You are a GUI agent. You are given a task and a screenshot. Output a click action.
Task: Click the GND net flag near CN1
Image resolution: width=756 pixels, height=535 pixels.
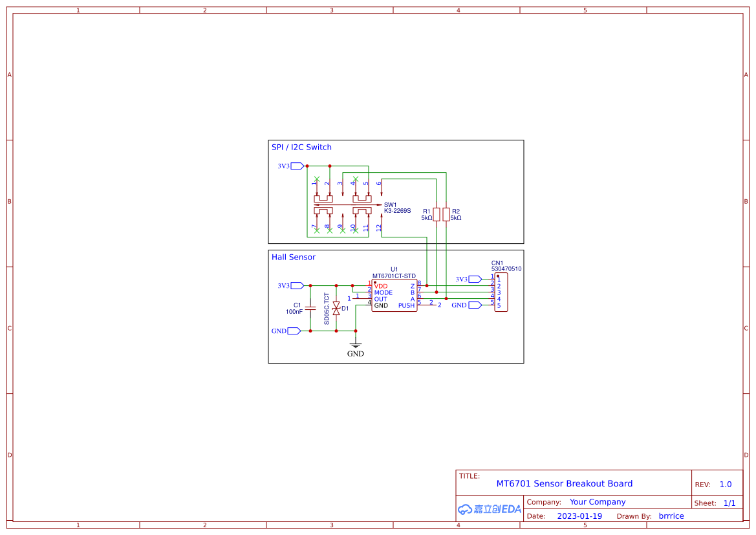click(x=474, y=305)
